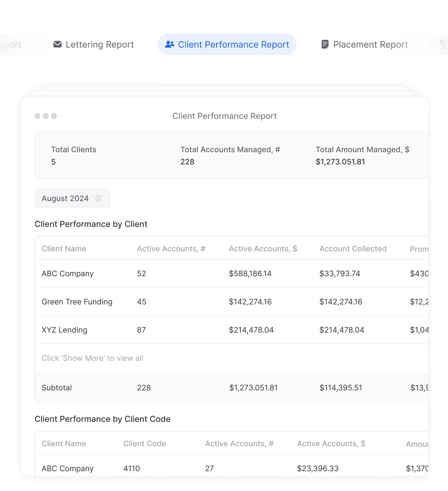Screen dimensions: 448x491
Task: Click client code 4110
Action: pyautogui.click(x=132, y=468)
